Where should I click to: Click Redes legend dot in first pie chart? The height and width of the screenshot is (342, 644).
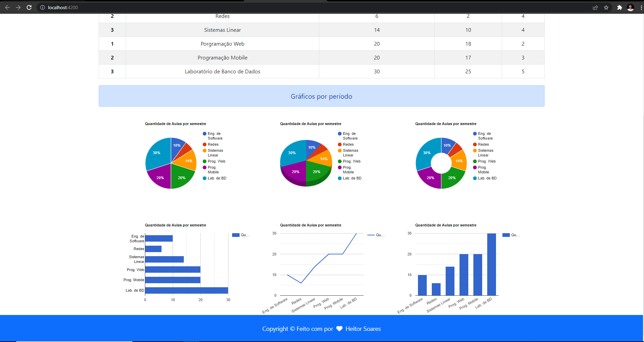[x=204, y=145]
